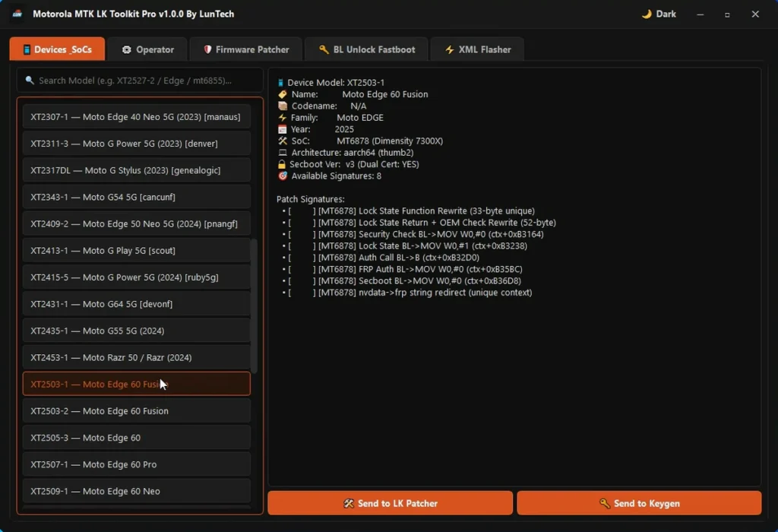Screen dimensions: 778x532
Task: Click phone icon beside Device Model
Action: [280, 83]
